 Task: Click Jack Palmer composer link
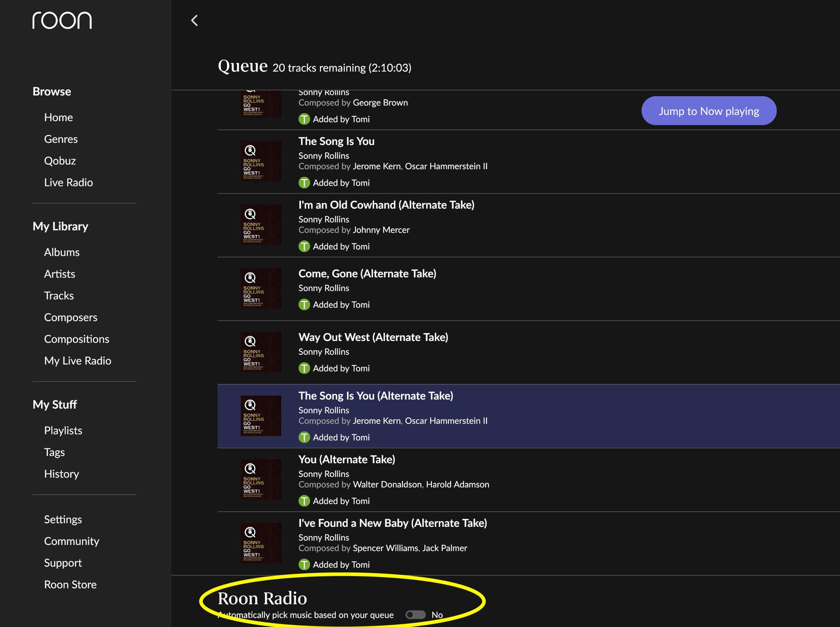(444, 548)
